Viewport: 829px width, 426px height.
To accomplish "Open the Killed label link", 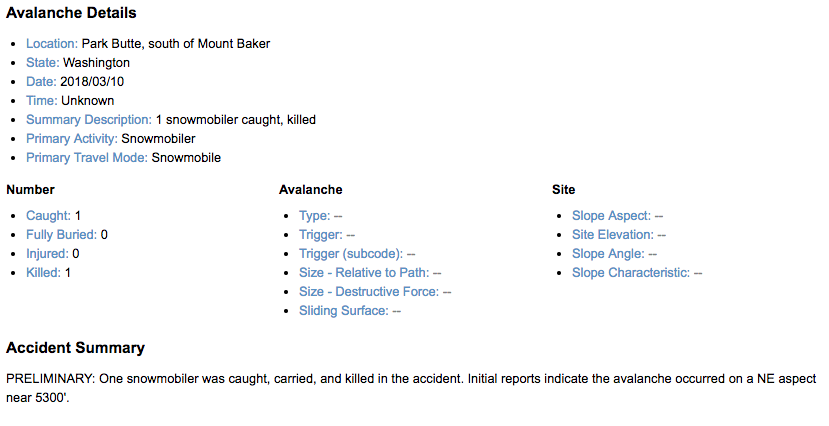I will click(x=43, y=273).
